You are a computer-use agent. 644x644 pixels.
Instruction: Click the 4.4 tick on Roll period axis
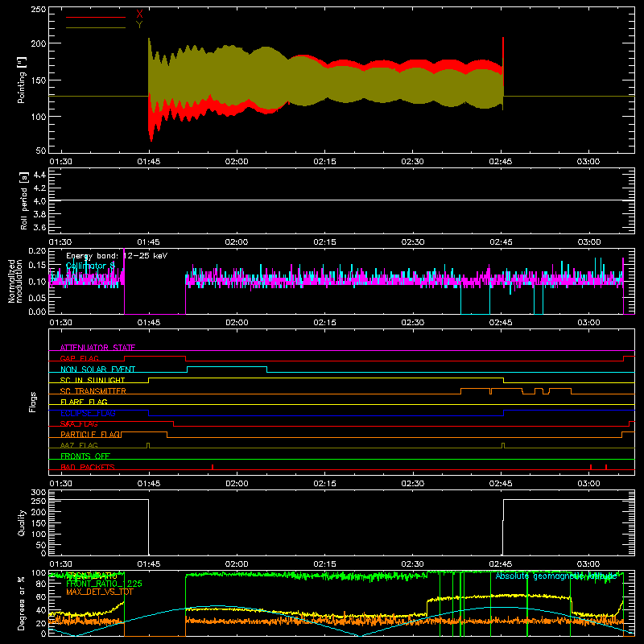[39, 175]
